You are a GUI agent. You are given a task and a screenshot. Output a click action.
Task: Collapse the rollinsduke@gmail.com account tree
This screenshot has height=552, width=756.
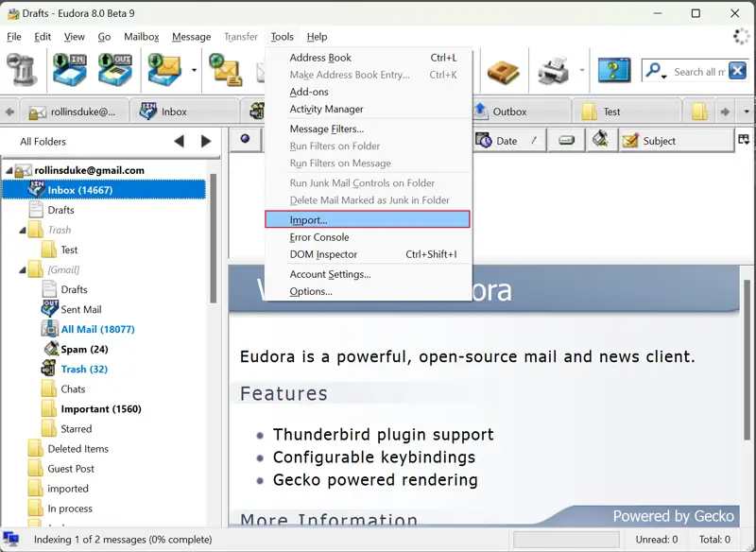[x=9, y=170]
